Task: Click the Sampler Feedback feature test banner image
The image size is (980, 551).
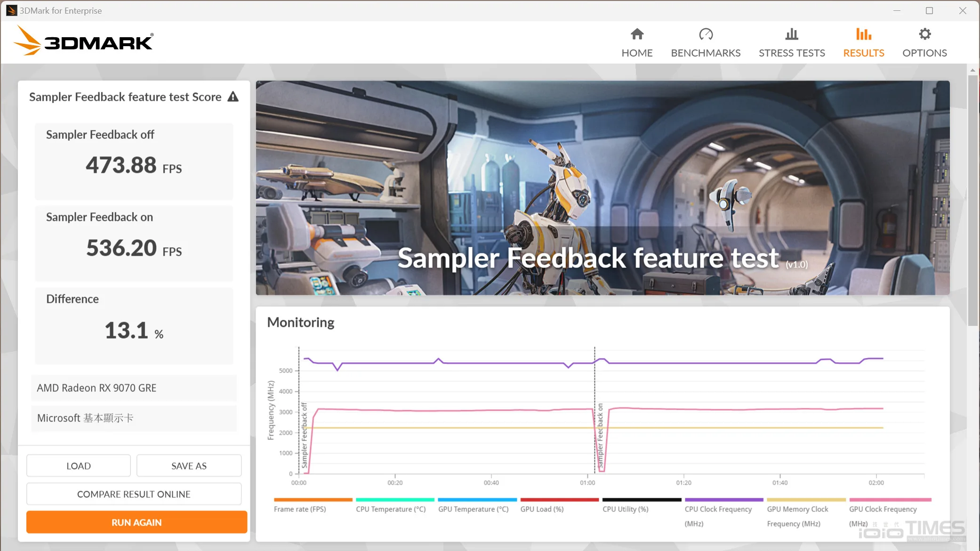Action: pos(602,188)
